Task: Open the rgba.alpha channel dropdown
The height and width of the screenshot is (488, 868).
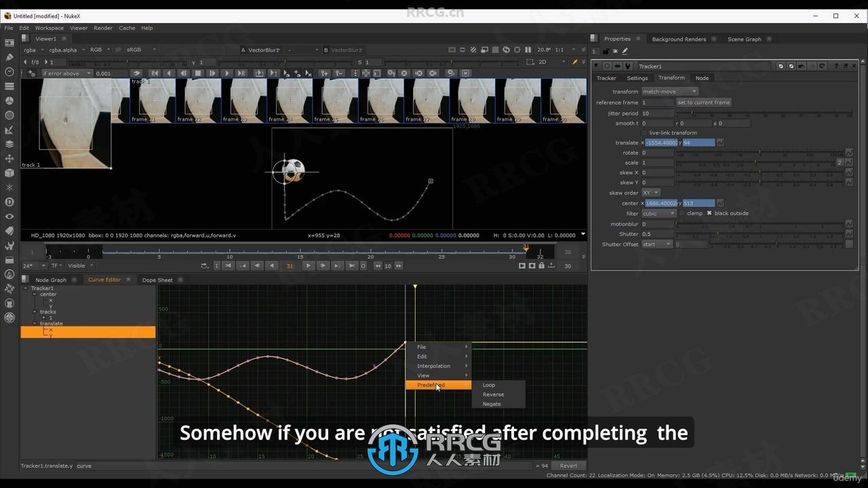Action: [x=66, y=49]
